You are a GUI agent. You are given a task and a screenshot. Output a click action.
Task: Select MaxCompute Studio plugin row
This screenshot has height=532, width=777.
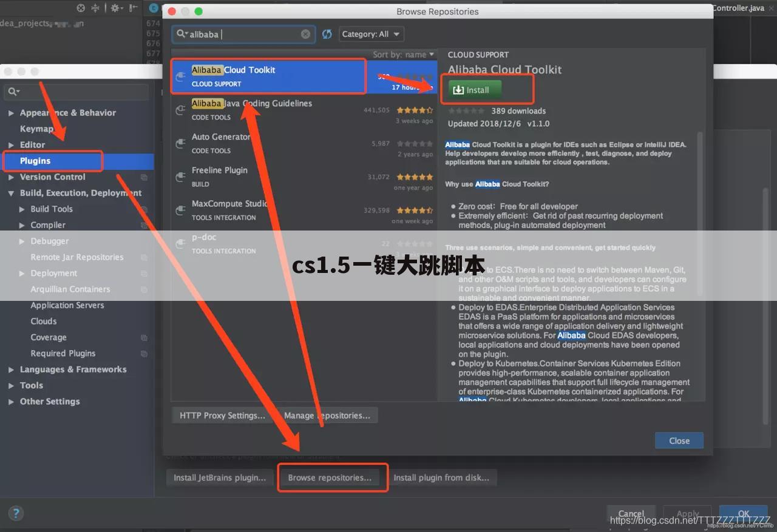pyautogui.click(x=304, y=210)
